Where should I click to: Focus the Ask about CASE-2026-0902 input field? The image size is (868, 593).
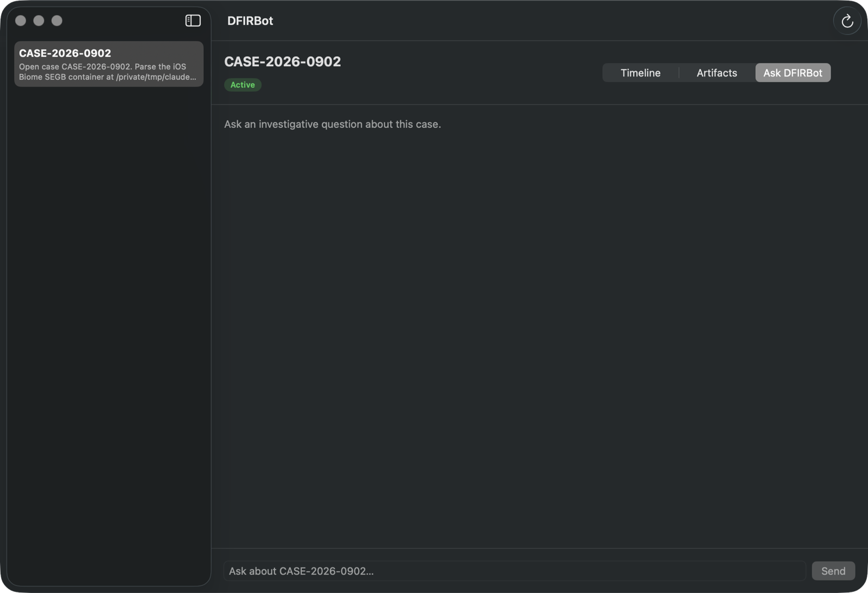(514, 571)
